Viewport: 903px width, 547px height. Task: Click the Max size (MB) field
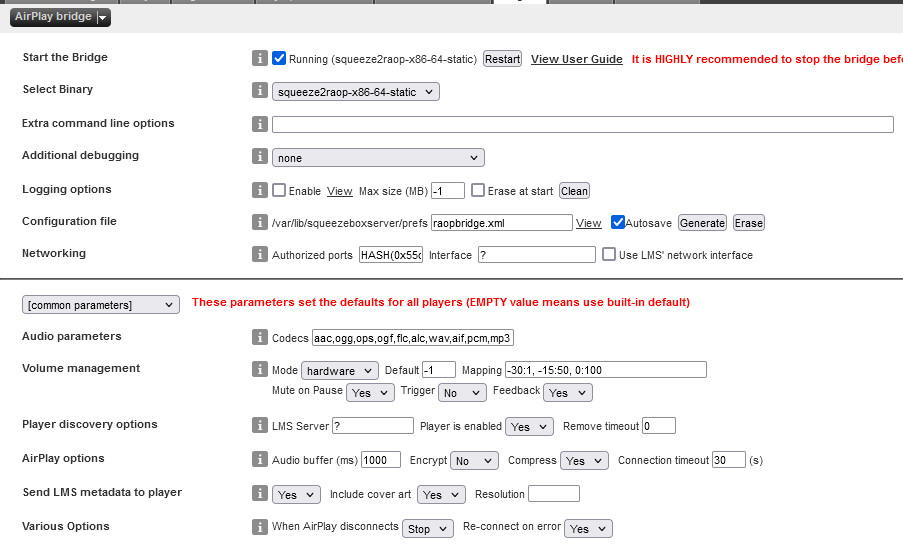pyautogui.click(x=447, y=191)
